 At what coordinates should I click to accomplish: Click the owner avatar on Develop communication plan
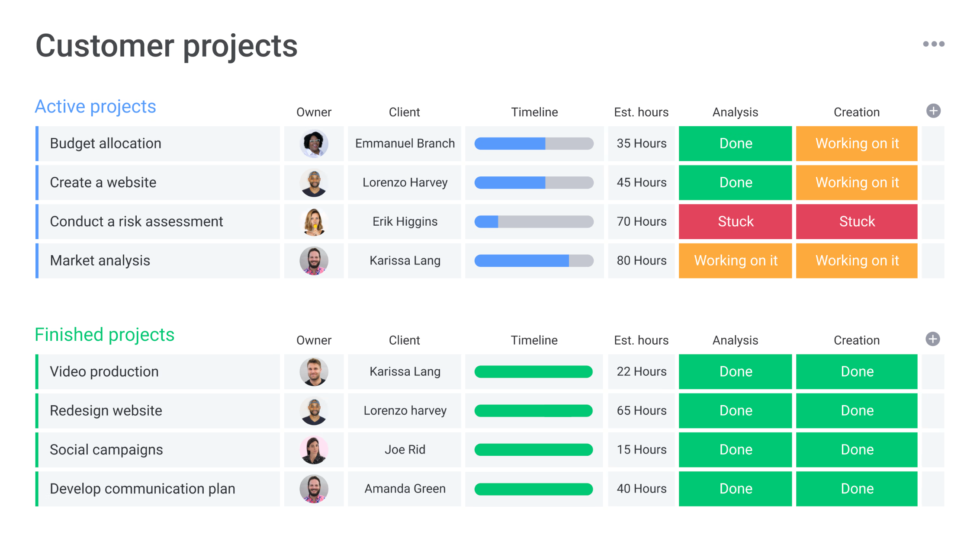click(x=314, y=488)
